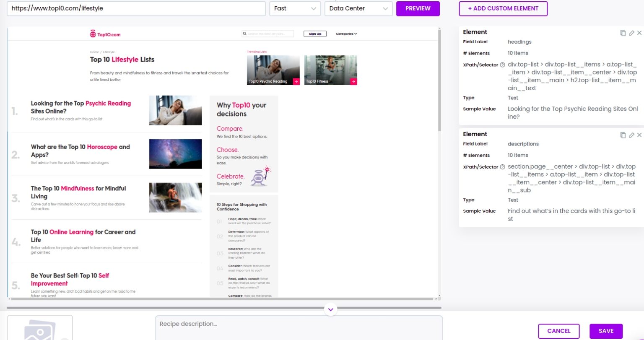Collapse preview panel with chevron button
Viewport: 644px width, 340px height.
point(330,309)
